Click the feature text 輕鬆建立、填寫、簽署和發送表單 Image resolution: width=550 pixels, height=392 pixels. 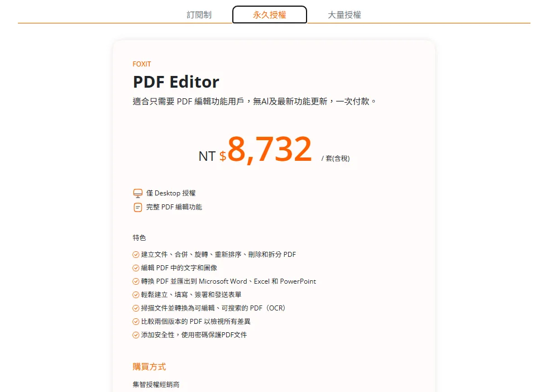pyautogui.click(x=191, y=294)
